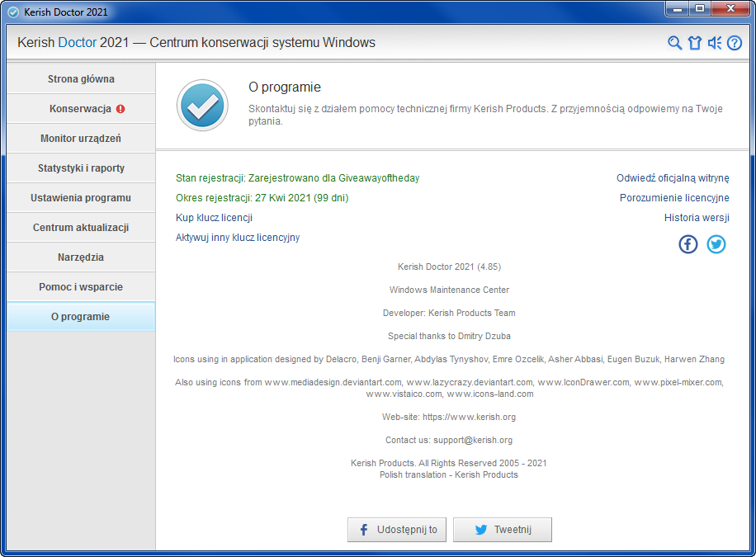Click the shirt skin-change icon

click(x=695, y=43)
